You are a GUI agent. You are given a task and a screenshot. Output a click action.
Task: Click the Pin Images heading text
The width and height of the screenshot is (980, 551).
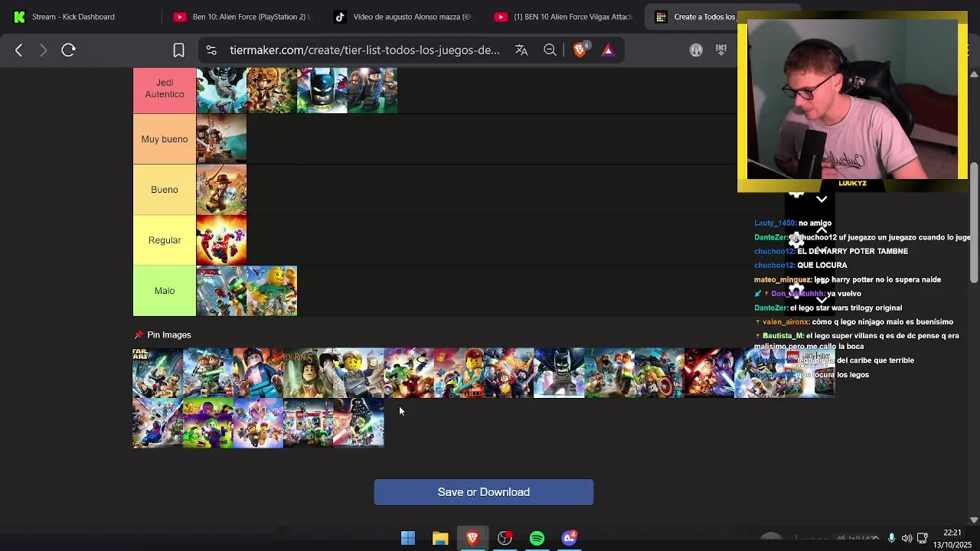[x=169, y=335]
